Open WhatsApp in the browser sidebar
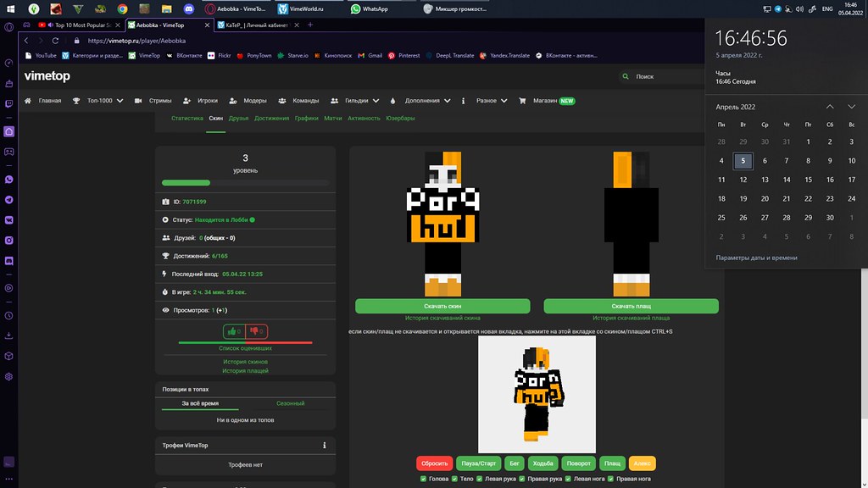Viewport: 868px width, 488px height. (x=9, y=180)
